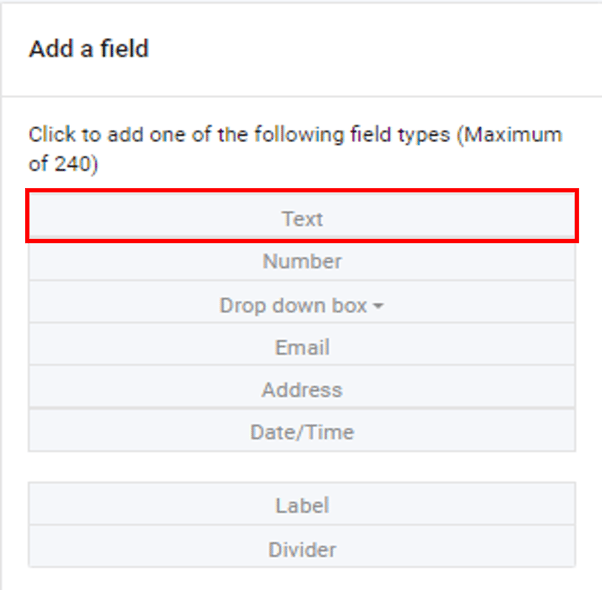Add a Date/Time field
This screenshot has width=602, height=590.
[x=302, y=432]
